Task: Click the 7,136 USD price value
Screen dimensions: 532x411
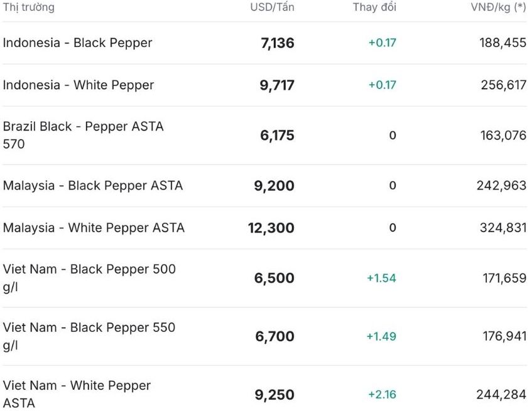Action: click(x=277, y=43)
